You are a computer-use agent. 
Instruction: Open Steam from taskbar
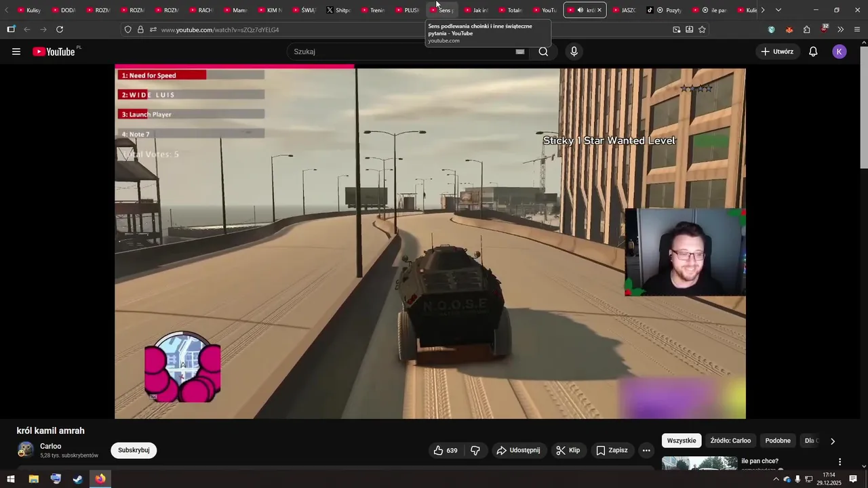(x=78, y=479)
